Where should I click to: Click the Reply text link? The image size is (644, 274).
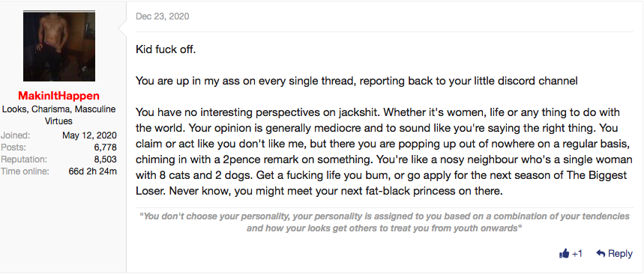(x=620, y=254)
